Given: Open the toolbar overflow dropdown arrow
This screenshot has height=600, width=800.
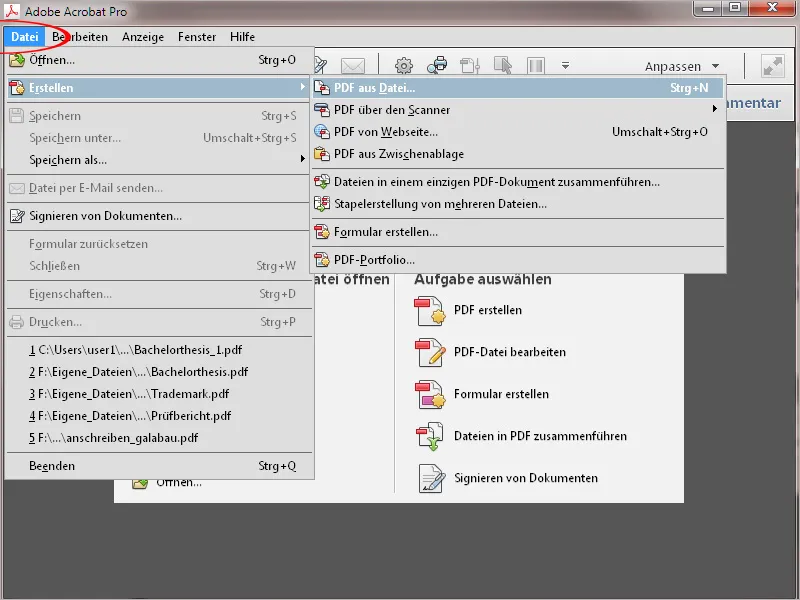Looking at the screenshot, I should (565, 65).
